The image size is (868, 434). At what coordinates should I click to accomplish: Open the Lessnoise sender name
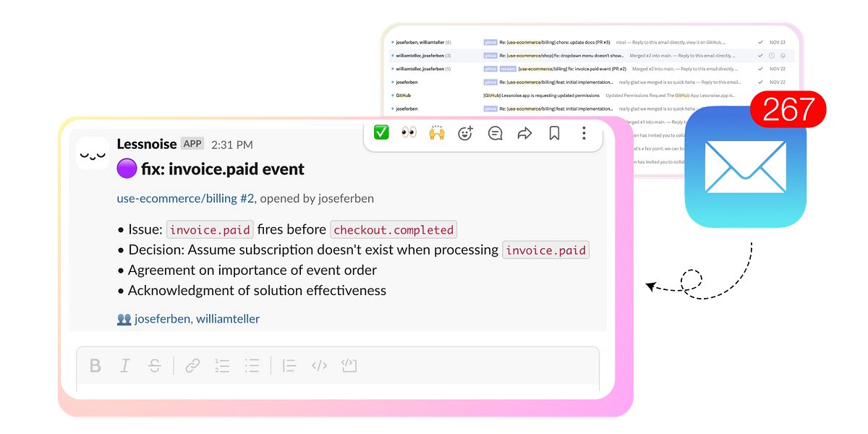tap(147, 144)
